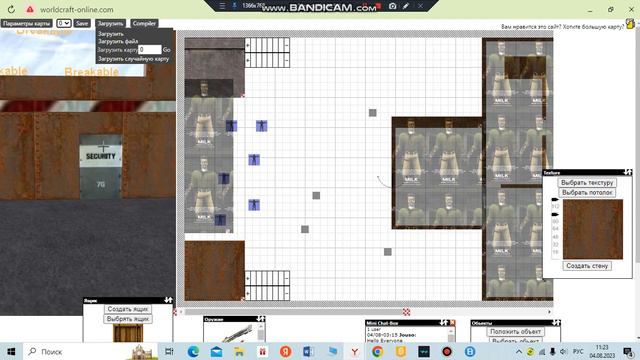Collapse the Texture panel using arrows icon
Screen dimensions: 640x360
[628, 173]
